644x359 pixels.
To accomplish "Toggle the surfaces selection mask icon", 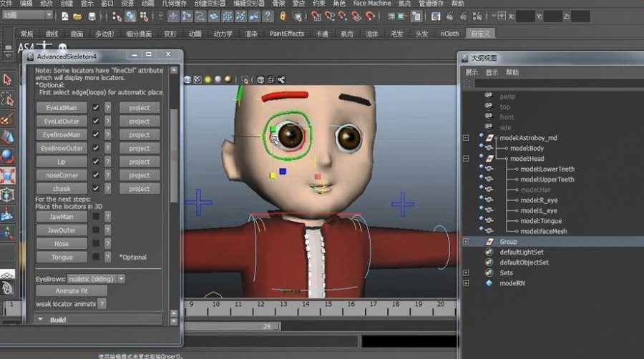I will tap(214, 16).
